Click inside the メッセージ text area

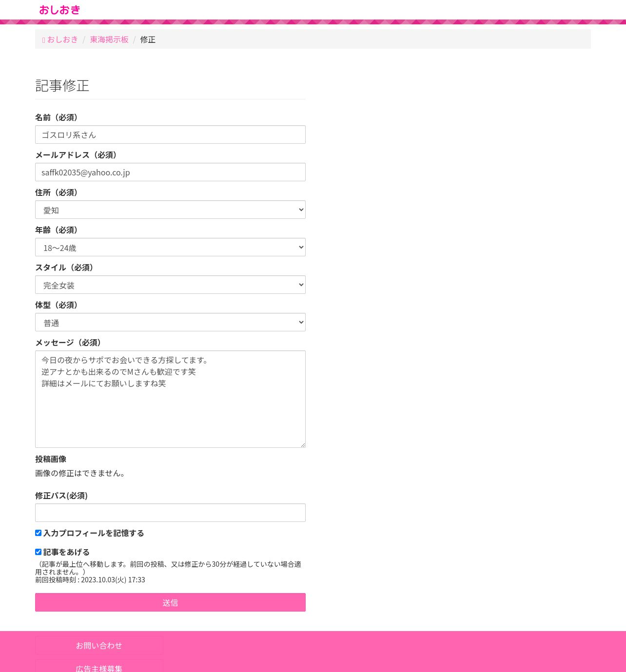tap(170, 399)
